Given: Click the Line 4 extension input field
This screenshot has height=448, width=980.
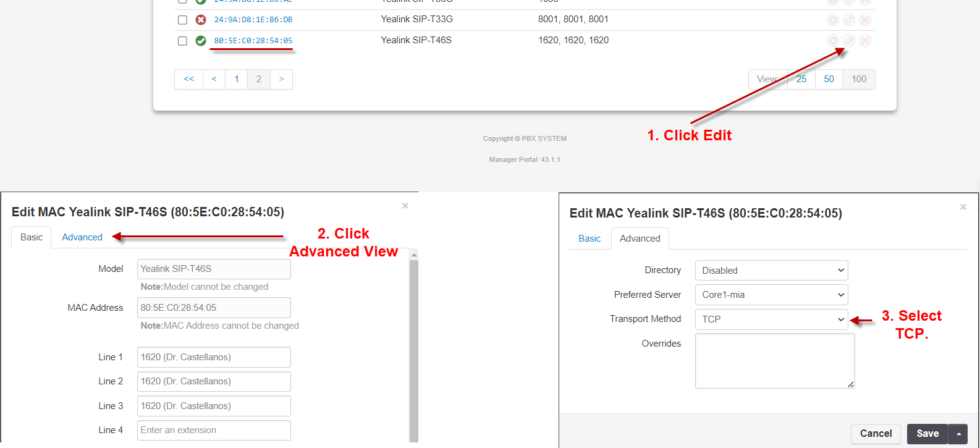Looking at the screenshot, I should pyautogui.click(x=214, y=430).
